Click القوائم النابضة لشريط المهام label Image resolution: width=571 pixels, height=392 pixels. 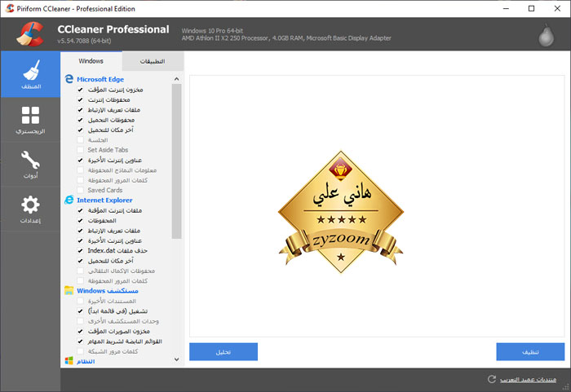pos(125,341)
